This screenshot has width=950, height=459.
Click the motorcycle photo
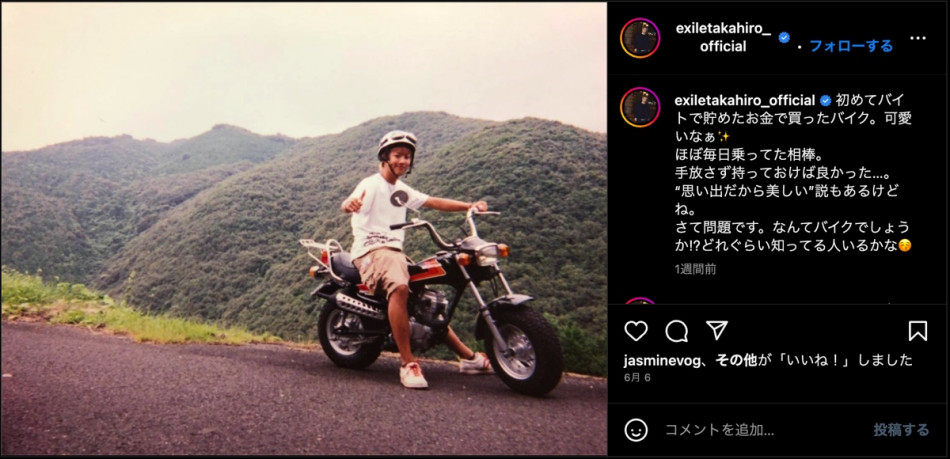(304, 229)
